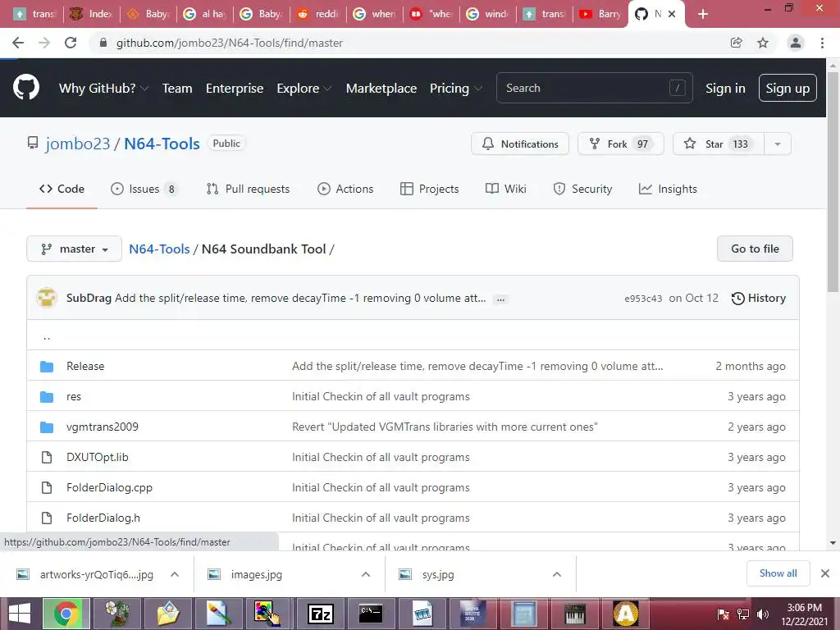
Task: Open a new tab with plus icon
Action: (x=703, y=14)
